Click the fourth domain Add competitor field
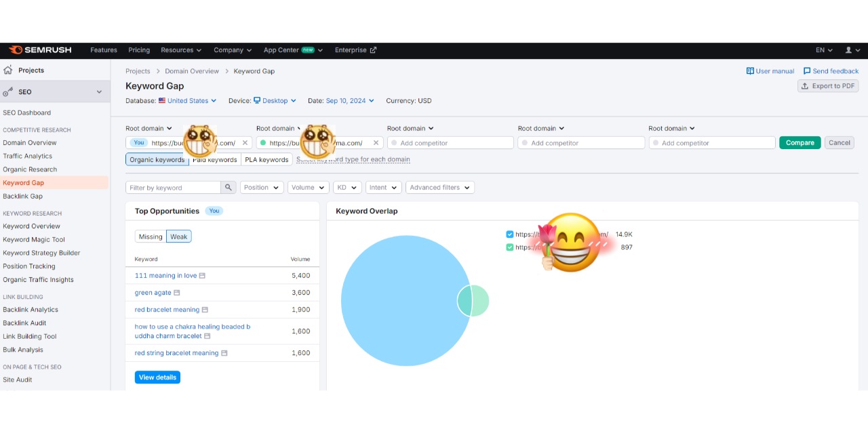 pos(581,143)
